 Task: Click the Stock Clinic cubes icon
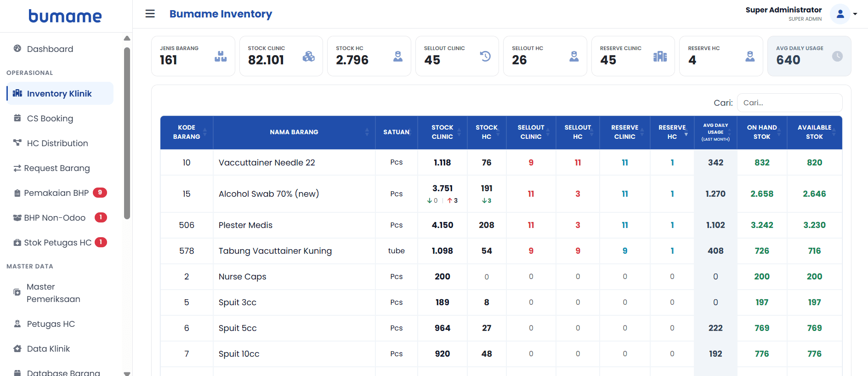[309, 57]
